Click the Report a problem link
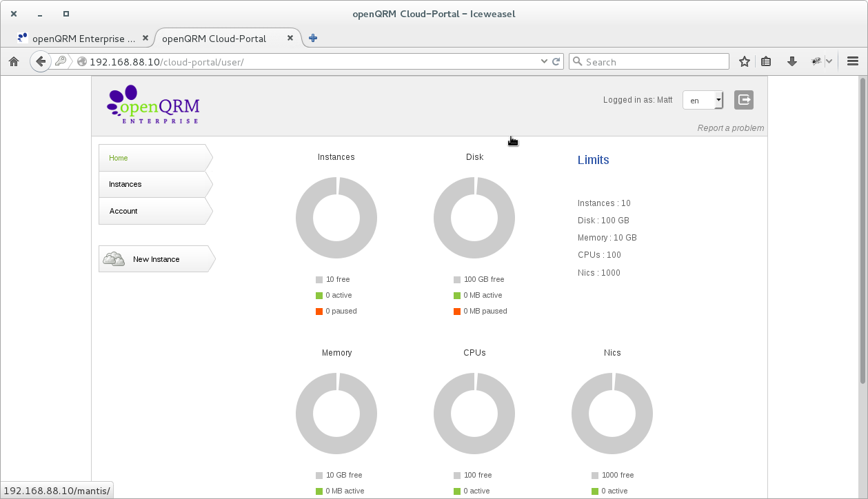The height and width of the screenshot is (499, 868). pos(730,128)
